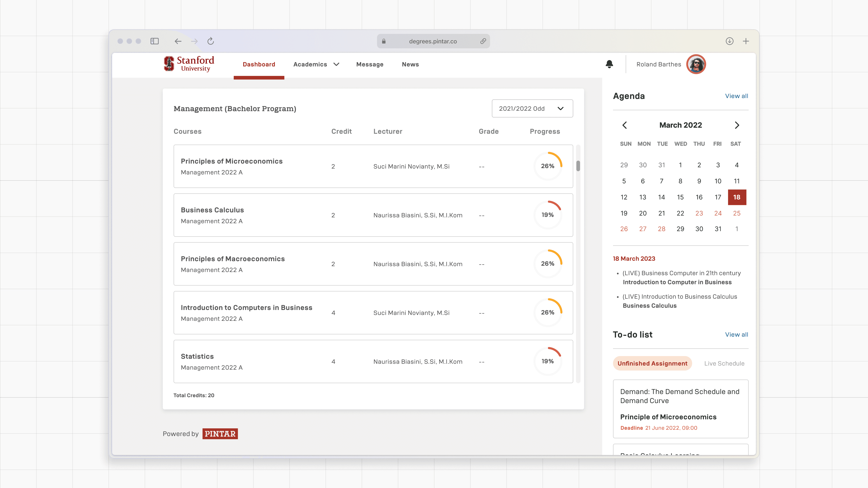Open the 2021/2022 Odd semester dropdown
This screenshot has height=488, width=868.
[x=532, y=108]
